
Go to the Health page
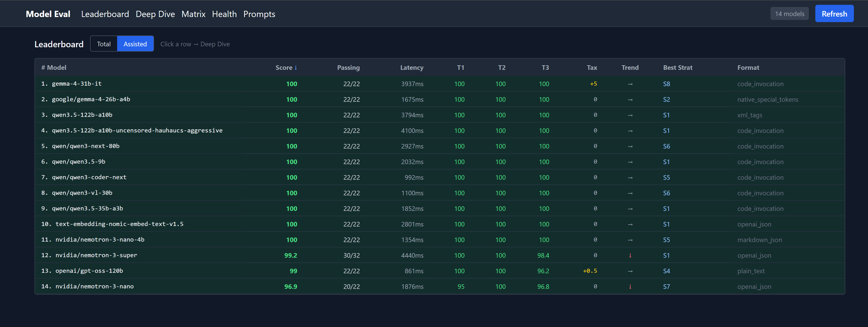click(224, 14)
